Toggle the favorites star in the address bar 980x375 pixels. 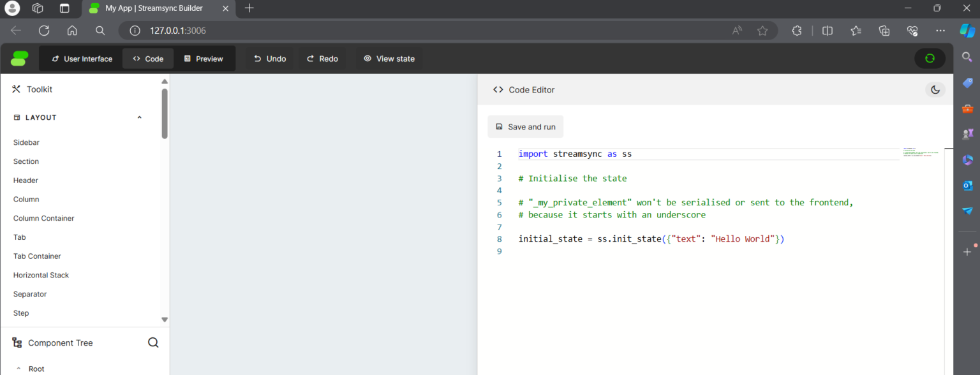click(x=762, y=30)
